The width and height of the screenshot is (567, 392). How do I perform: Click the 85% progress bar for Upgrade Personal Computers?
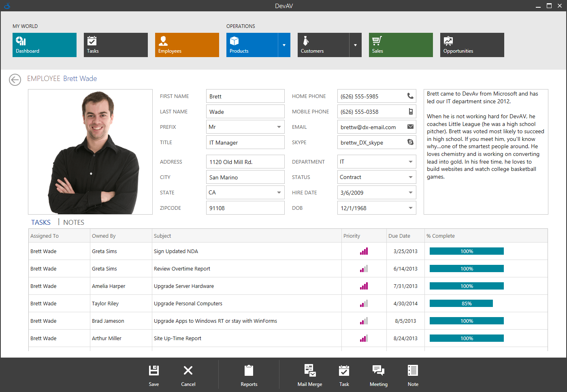click(461, 303)
